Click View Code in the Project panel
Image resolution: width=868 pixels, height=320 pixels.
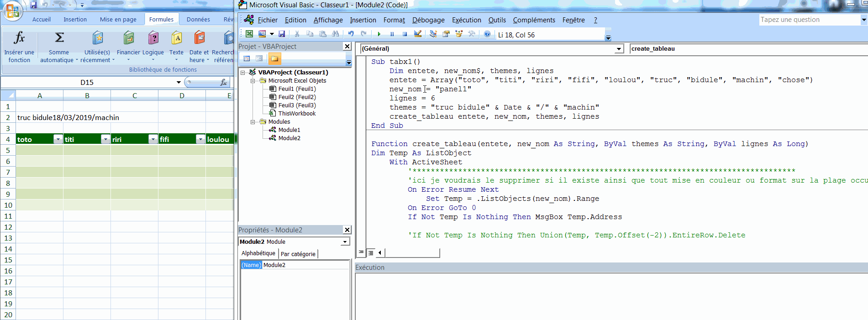point(247,58)
